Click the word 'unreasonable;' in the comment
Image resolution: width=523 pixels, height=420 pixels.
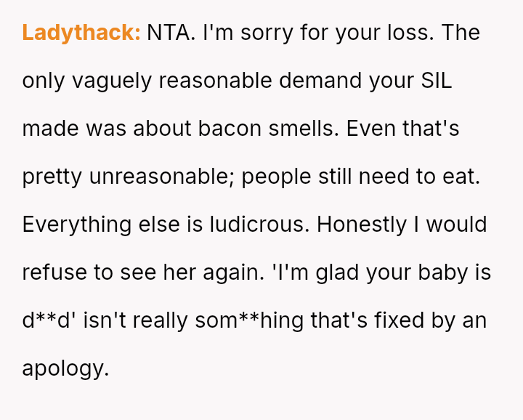(161, 177)
